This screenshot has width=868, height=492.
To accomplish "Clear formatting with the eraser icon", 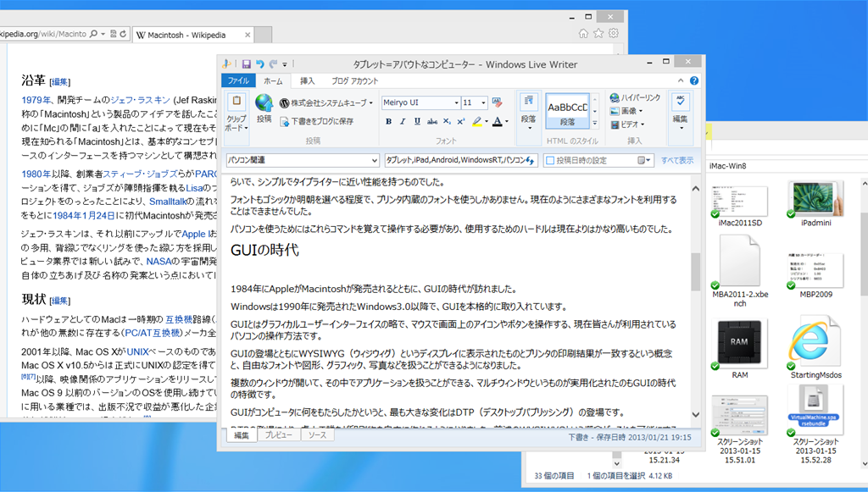I will pyautogui.click(x=497, y=102).
